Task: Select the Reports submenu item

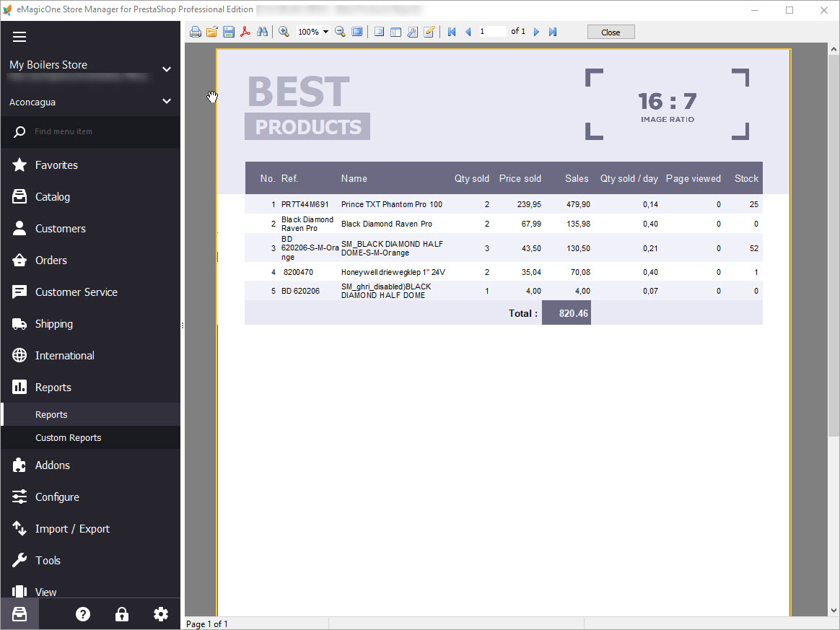Action: (x=90, y=415)
